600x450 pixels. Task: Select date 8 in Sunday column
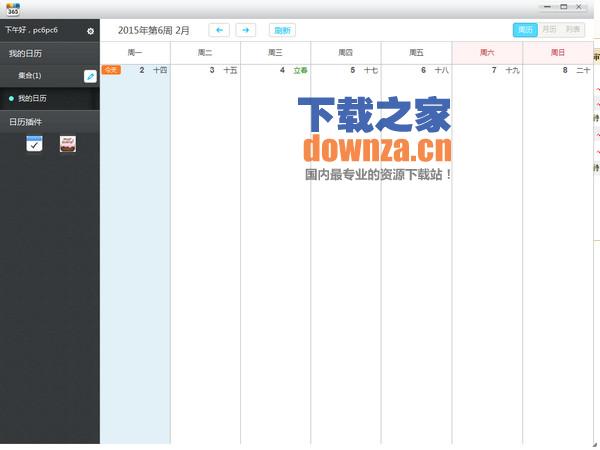pyautogui.click(x=565, y=70)
